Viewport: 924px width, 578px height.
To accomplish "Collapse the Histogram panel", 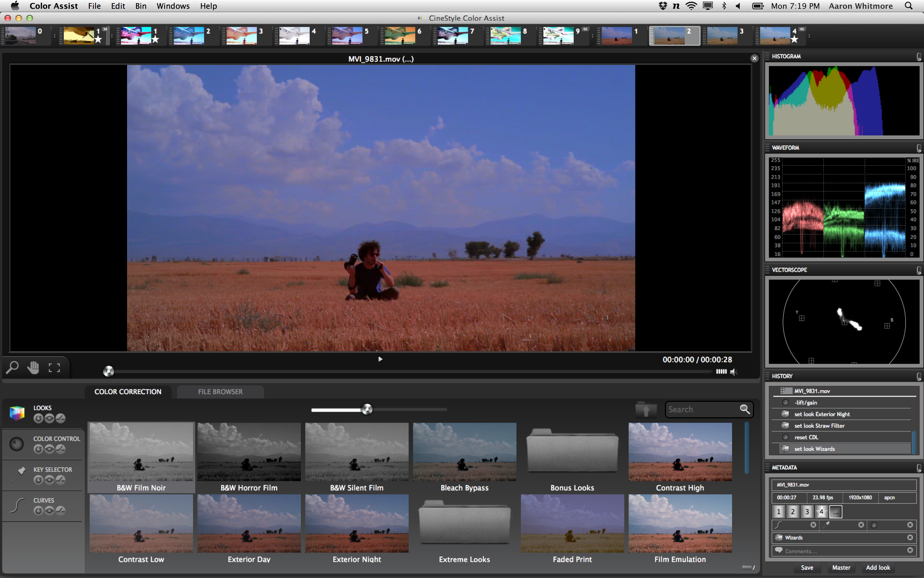I will [x=919, y=57].
